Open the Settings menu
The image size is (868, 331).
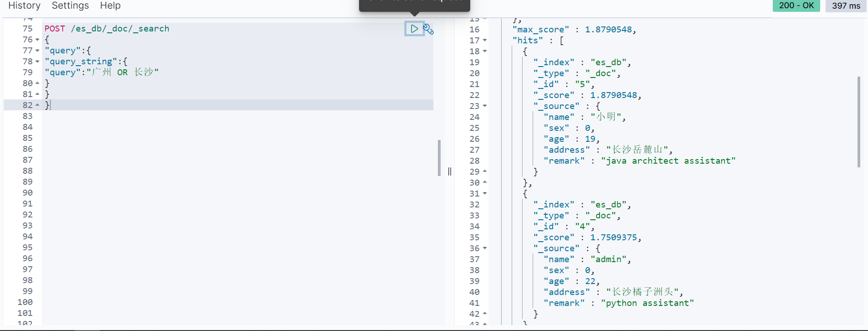pyautogui.click(x=70, y=5)
